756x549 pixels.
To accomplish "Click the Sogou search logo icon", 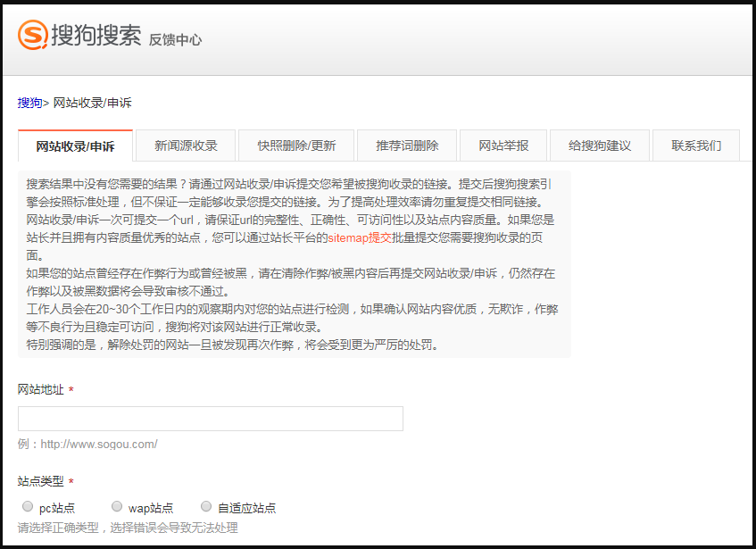I will coord(33,35).
